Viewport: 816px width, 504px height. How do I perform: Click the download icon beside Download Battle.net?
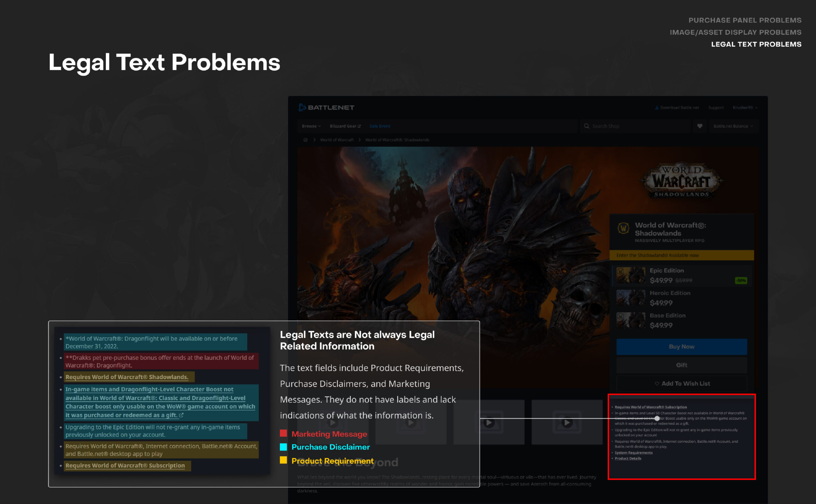657,108
